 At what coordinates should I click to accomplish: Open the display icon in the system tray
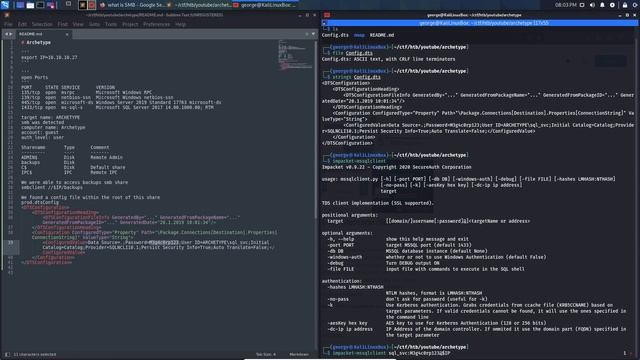point(582,5)
